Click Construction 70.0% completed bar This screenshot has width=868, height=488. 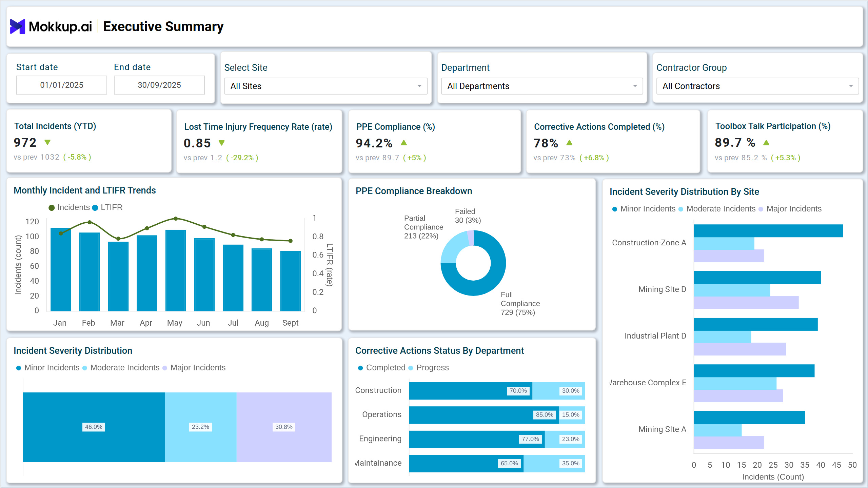point(471,391)
